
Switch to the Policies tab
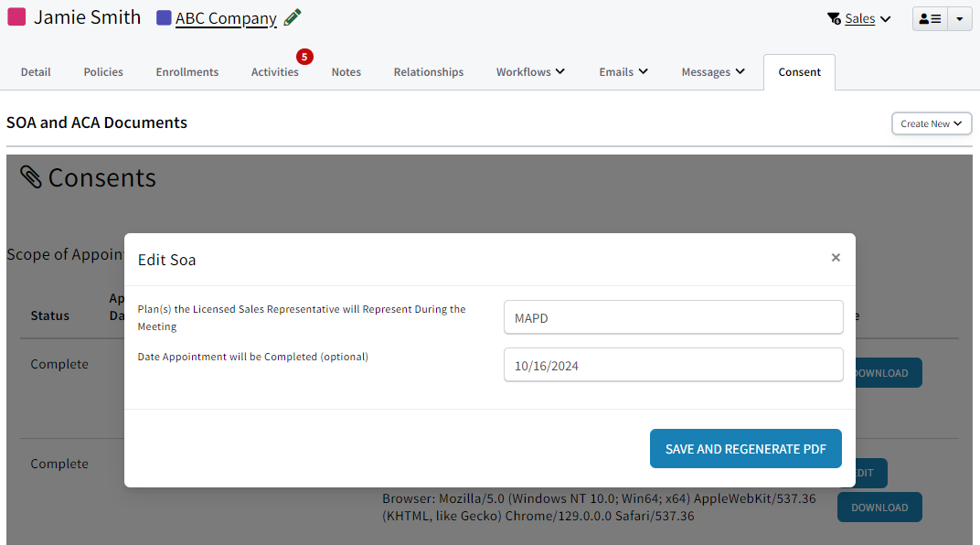(x=103, y=72)
